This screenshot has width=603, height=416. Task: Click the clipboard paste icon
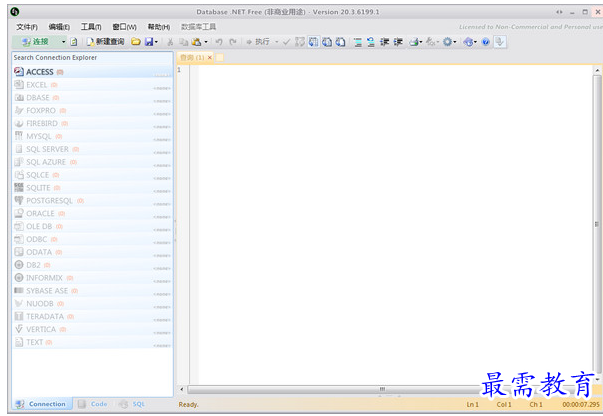point(197,42)
